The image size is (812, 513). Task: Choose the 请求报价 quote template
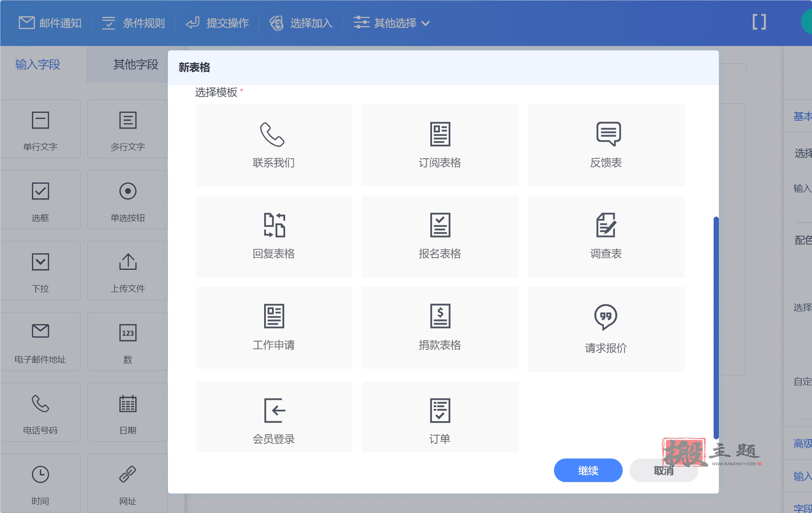pyautogui.click(x=606, y=329)
